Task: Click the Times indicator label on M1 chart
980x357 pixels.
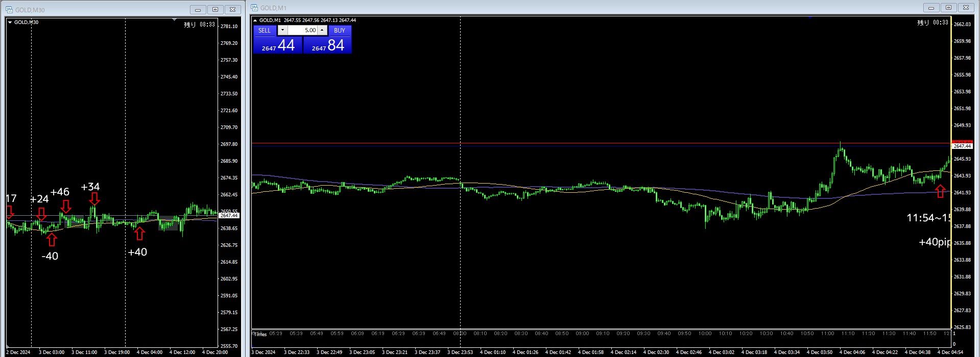Action: (260, 335)
